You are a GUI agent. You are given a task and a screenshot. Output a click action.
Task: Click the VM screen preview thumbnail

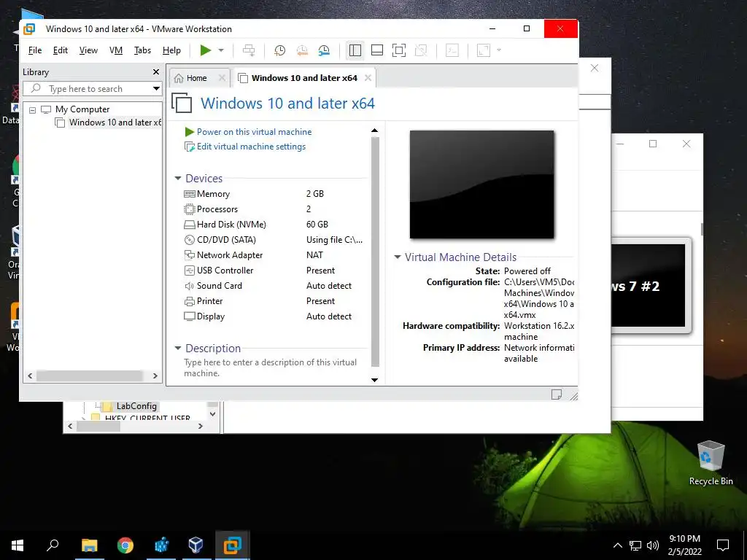pos(481,184)
